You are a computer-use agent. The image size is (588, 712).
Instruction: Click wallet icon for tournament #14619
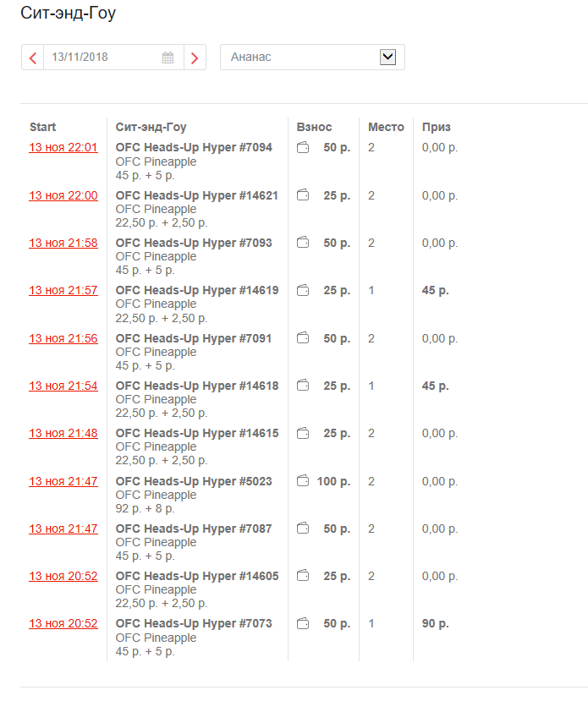click(x=303, y=290)
